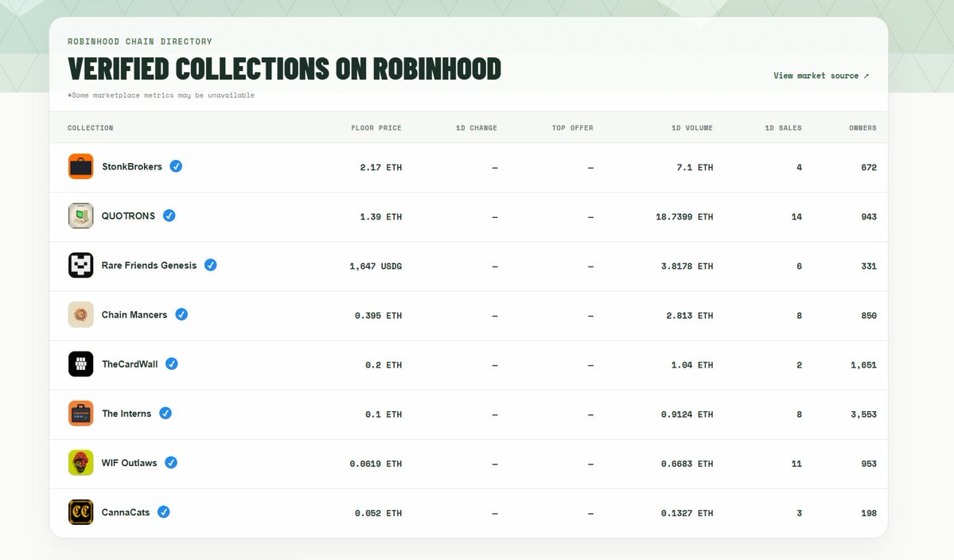This screenshot has height=560, width=954.
Task: Click the 0.1 ETH floor price
Action: [x=384, y=414]
